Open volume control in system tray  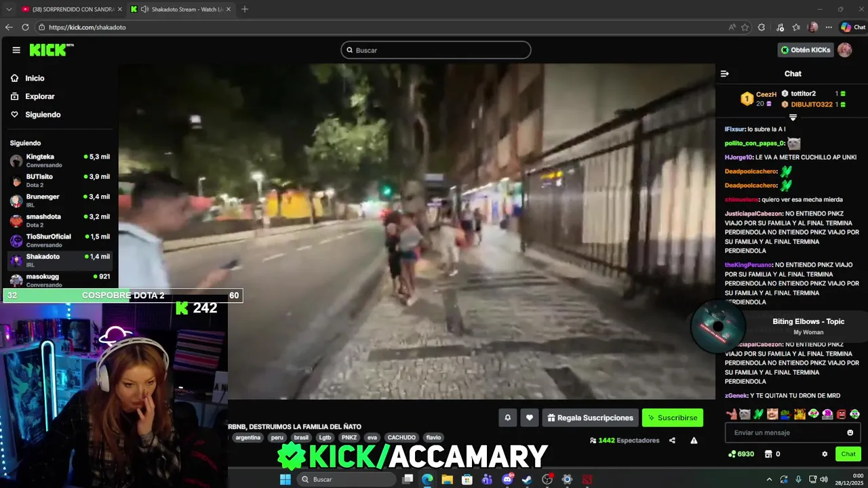point(824,479)
